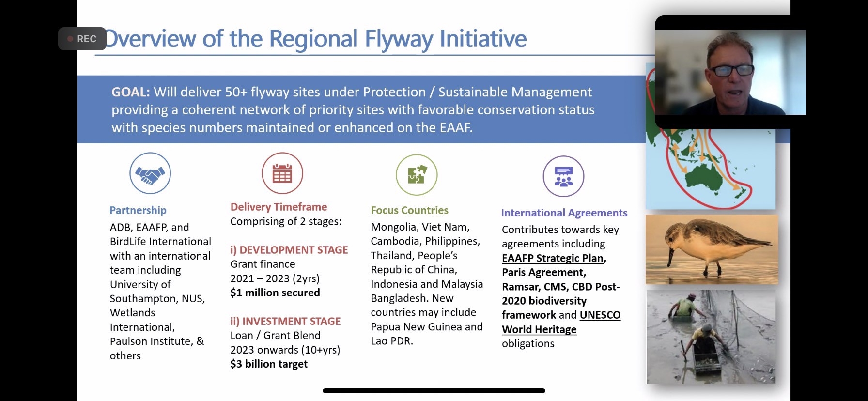Click the Partnership handshake icon

[150, 173]
